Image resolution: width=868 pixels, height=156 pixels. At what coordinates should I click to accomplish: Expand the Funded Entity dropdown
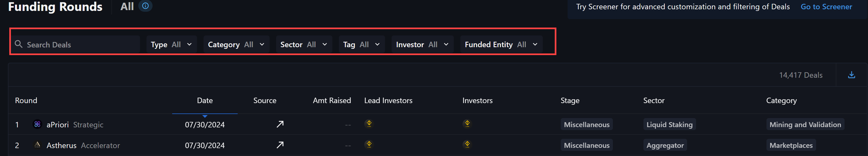tap(501, 44)
